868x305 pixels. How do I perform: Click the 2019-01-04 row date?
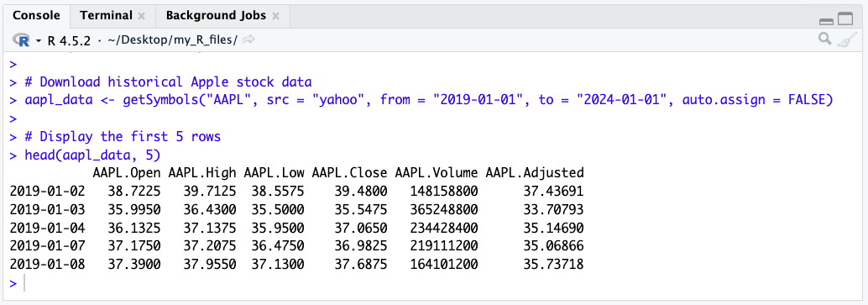(x=48, y=228)
